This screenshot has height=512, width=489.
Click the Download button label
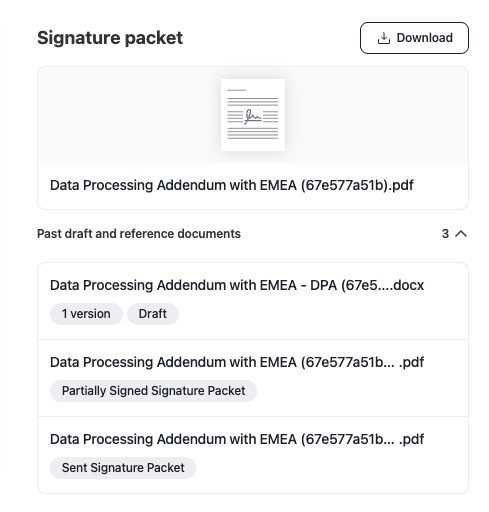coord(424,38)
